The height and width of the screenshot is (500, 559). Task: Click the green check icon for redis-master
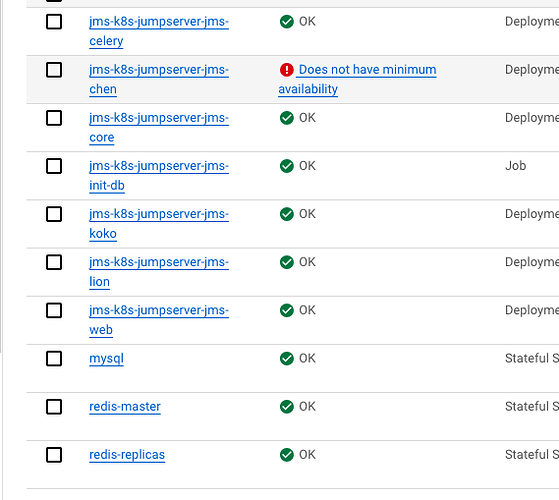[287, 407]
